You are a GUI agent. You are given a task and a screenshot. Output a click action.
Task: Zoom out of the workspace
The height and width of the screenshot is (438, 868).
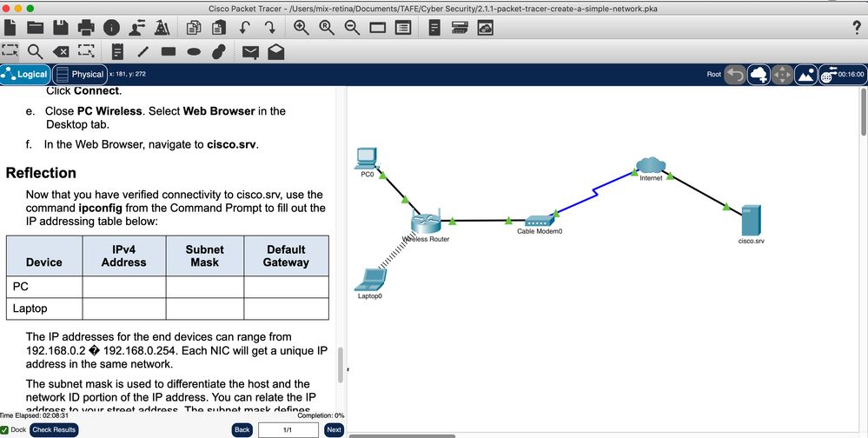(352, 28)
